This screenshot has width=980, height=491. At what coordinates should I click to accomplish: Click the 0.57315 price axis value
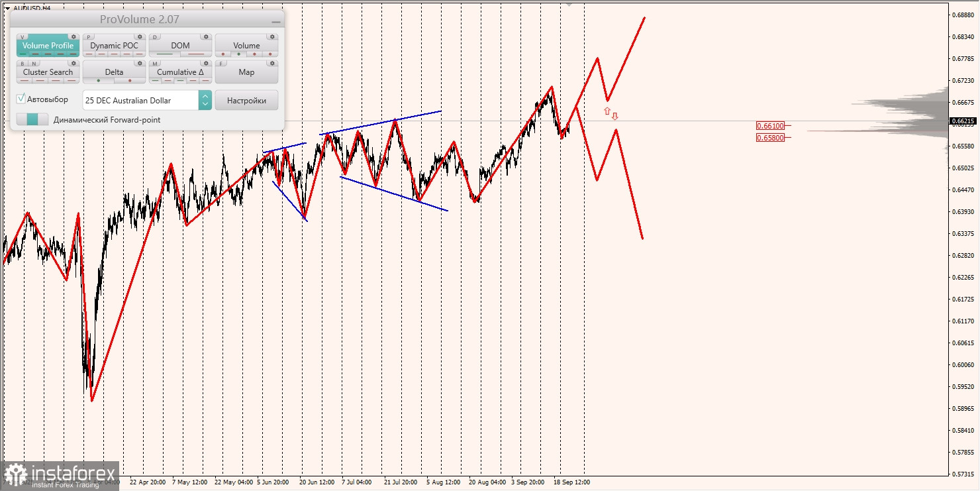pyautogui.click(x=962, y=474)
